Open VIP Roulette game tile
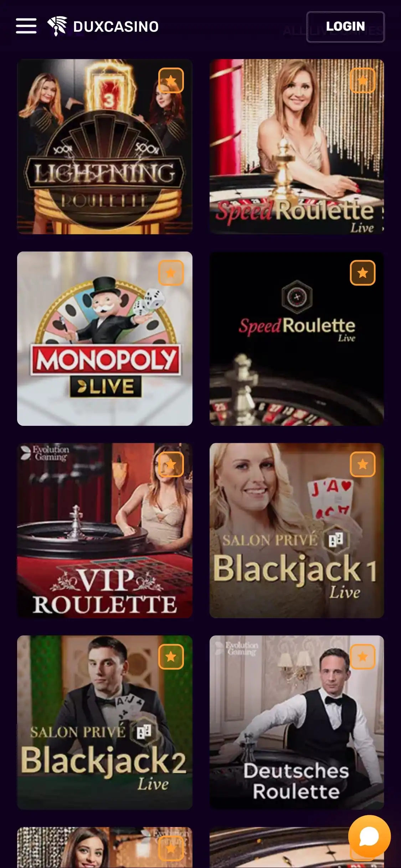 (105, 531)
